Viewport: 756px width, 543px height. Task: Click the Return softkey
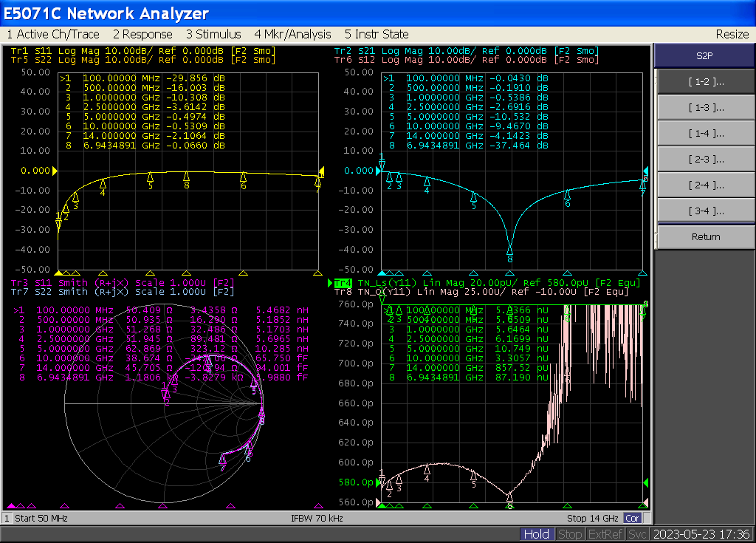[707, 236]
